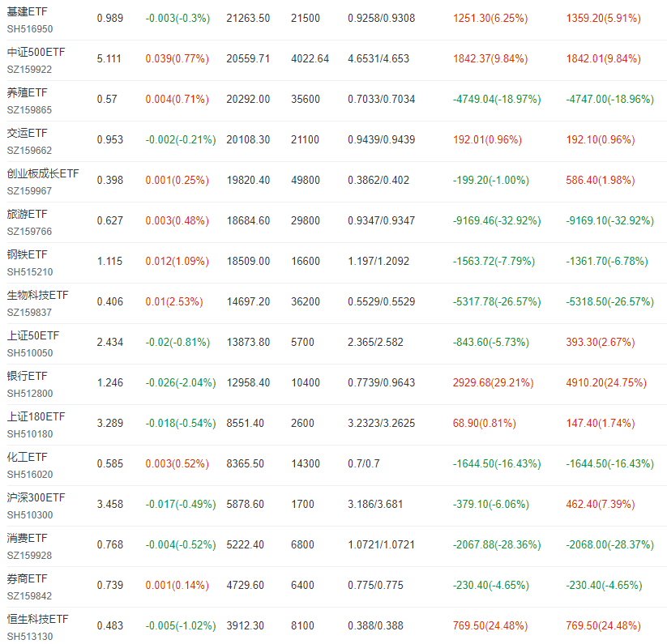Click 生物科技ETF change 0.01(2.53%)
Screen dimensions: 667x644
point(174,301)
